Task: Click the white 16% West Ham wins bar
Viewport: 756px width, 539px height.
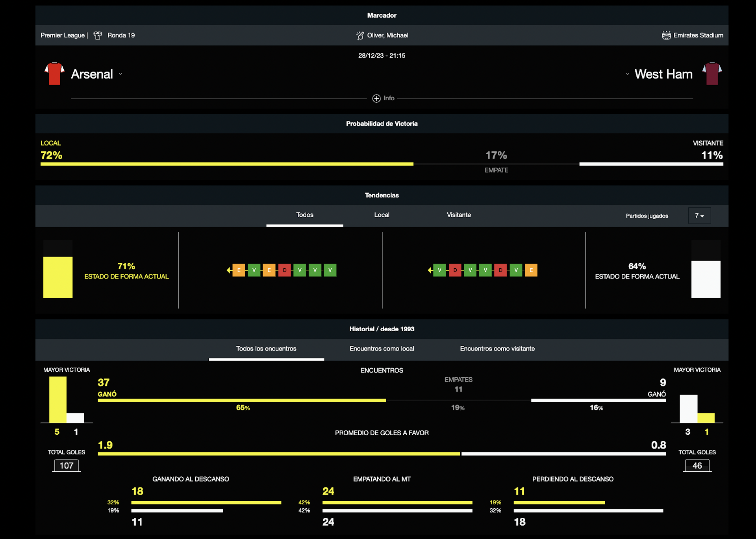Action: [598, 401]
